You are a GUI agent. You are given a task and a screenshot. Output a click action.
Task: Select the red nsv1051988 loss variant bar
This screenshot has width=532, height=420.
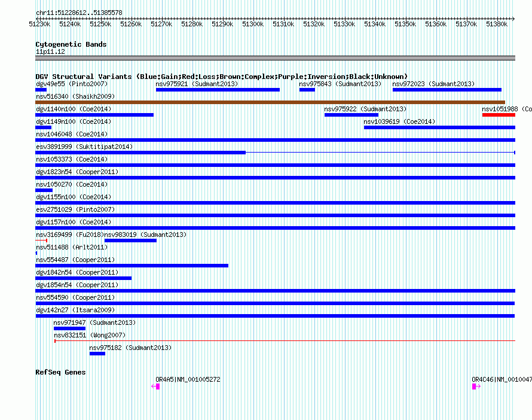point(499,115)
